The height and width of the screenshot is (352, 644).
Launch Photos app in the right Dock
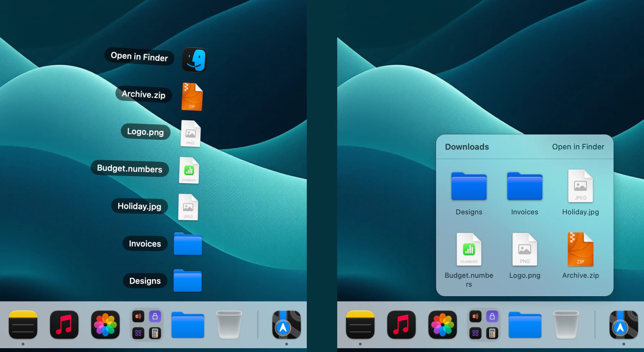(x=442, y=325)
